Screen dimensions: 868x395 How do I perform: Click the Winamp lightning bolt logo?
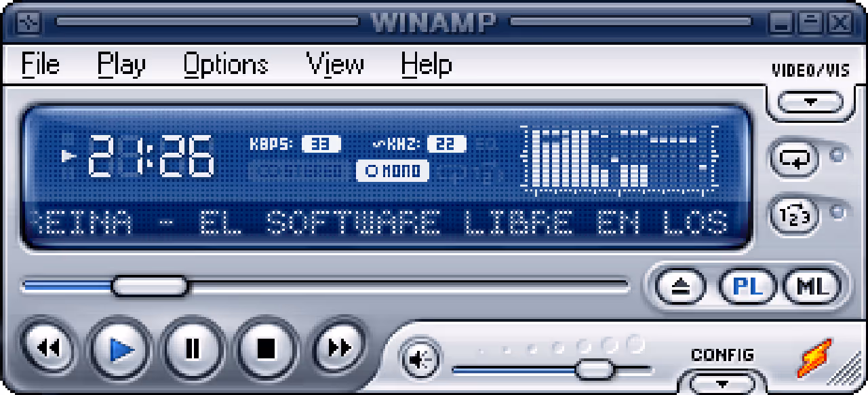(814, 358)
